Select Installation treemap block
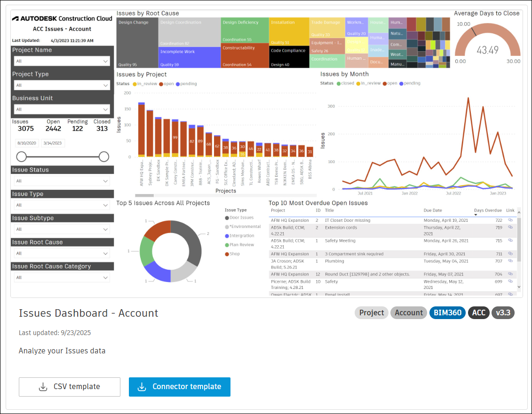 click(x=289, y=31)
